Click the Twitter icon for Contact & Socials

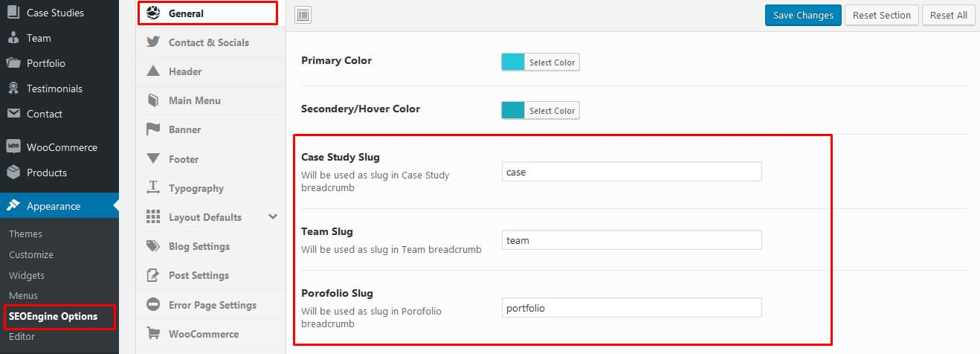153,42
